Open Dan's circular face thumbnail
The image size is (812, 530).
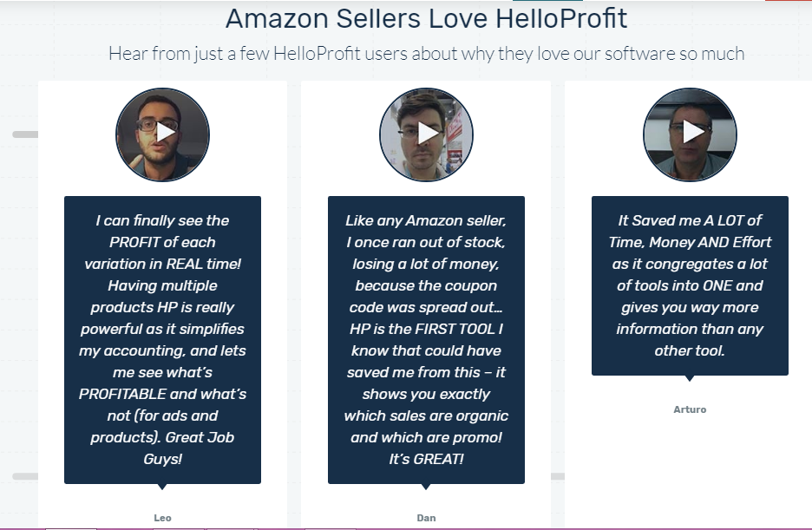coord(426,134)
